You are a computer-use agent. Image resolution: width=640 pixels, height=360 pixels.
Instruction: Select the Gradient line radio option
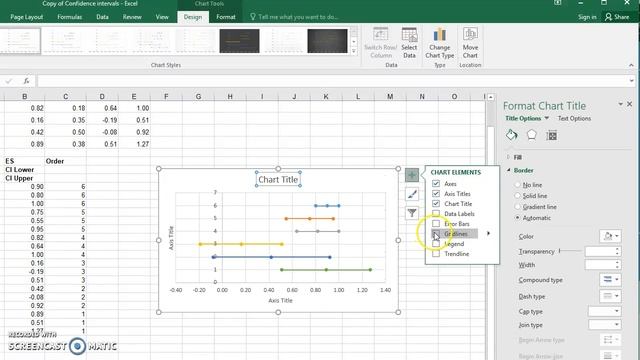click(518, 207)
